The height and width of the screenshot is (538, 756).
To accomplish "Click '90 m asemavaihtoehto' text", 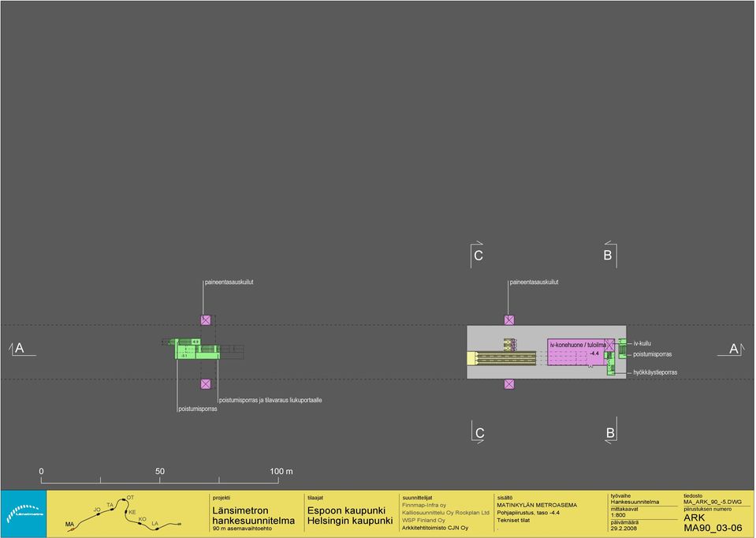I will point(242,529).
